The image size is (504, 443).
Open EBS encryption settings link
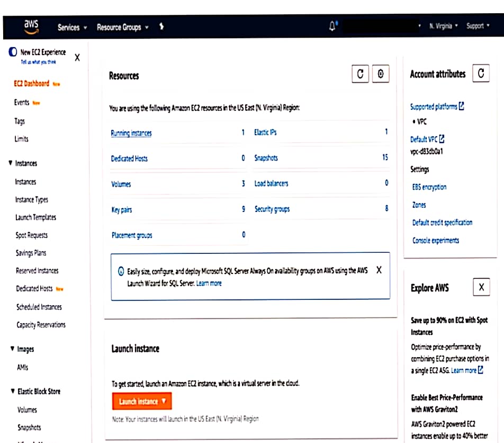pos(429,187)
